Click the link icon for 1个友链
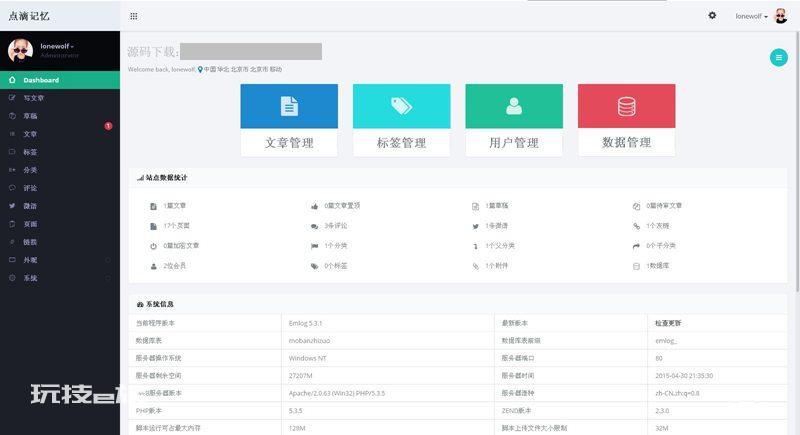Viewport: 800px width, 435px height. tap(636, 226)
